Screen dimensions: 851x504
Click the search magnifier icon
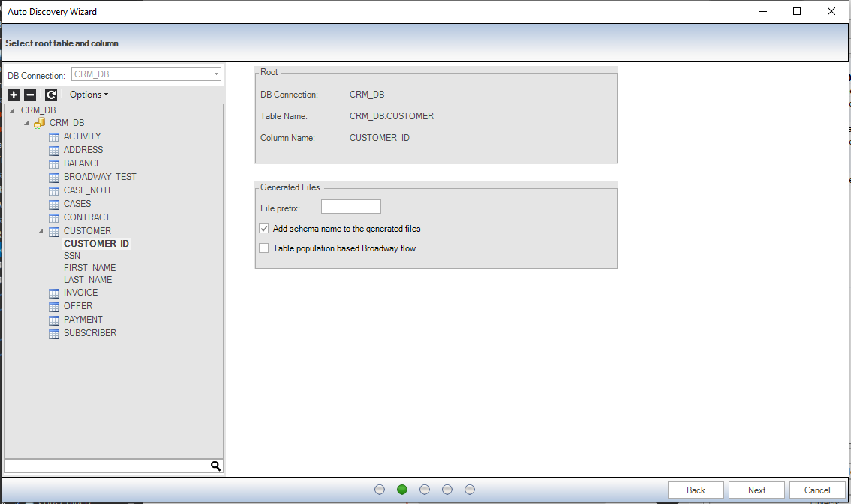coord(215,466)
